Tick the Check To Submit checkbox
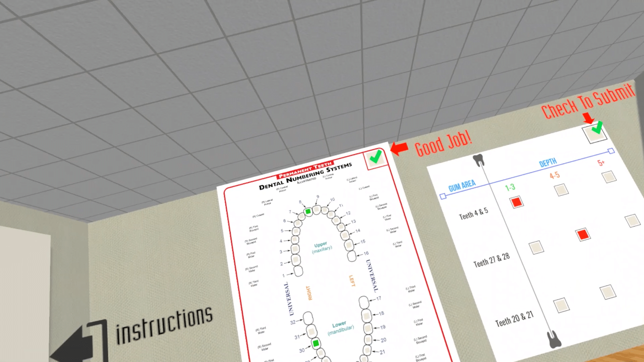 click(595, 133)
